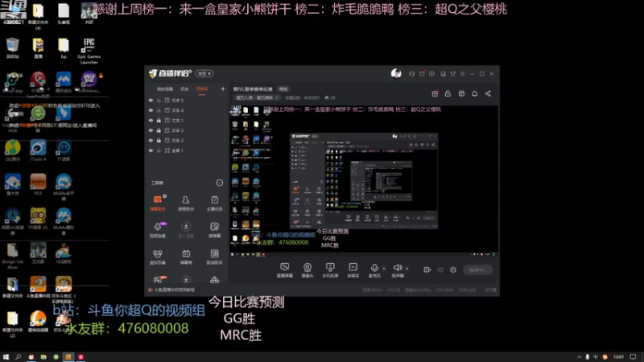The image size is (644, 362).
Task: Click the streamer avatar in title bar
Action: point(396,73)
